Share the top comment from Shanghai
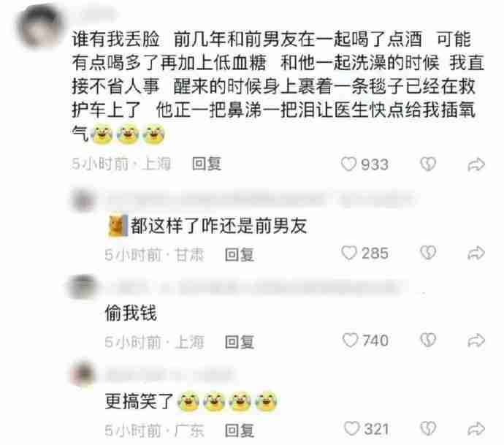This screenshot has width=504, height=445. [476, 164]
